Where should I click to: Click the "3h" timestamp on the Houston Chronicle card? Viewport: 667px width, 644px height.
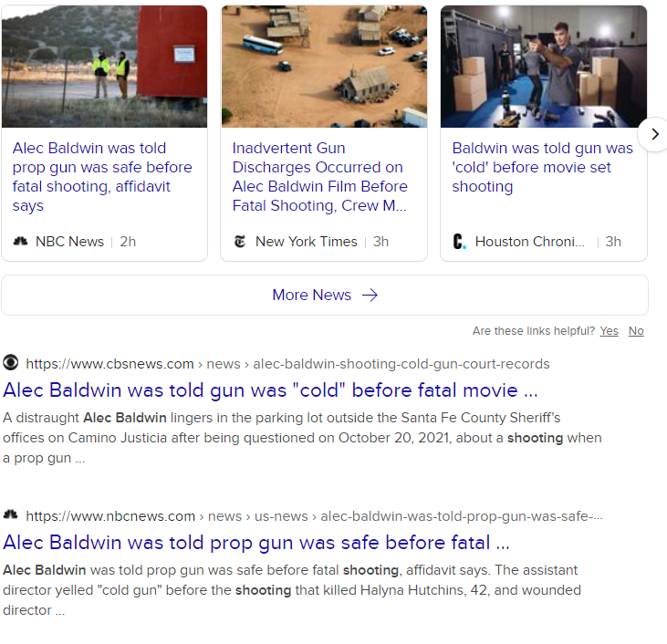(613, 241)
